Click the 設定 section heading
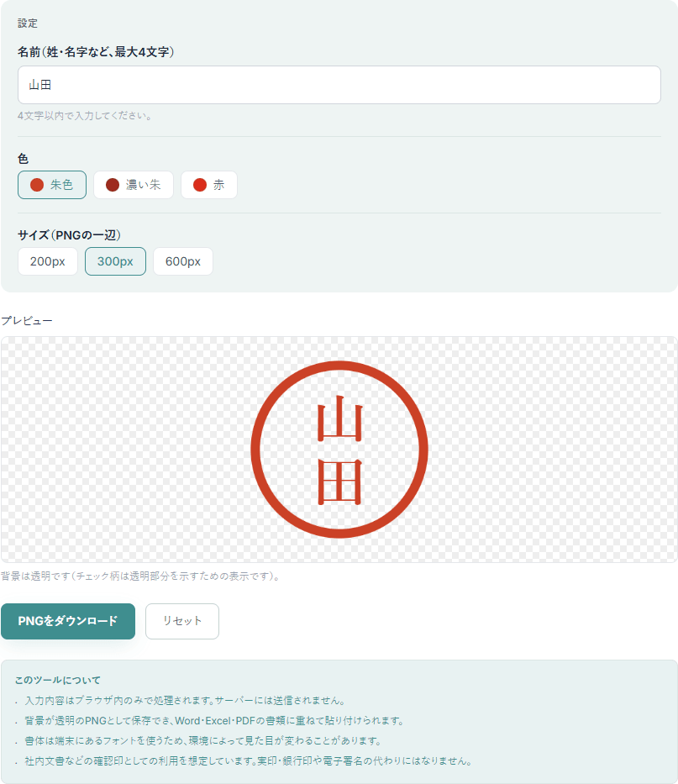 point(28,23)
